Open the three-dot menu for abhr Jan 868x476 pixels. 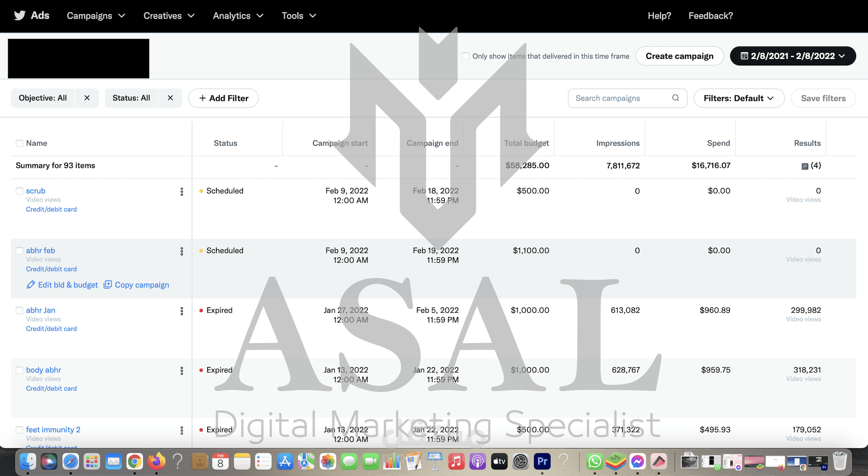click(182, 311)
